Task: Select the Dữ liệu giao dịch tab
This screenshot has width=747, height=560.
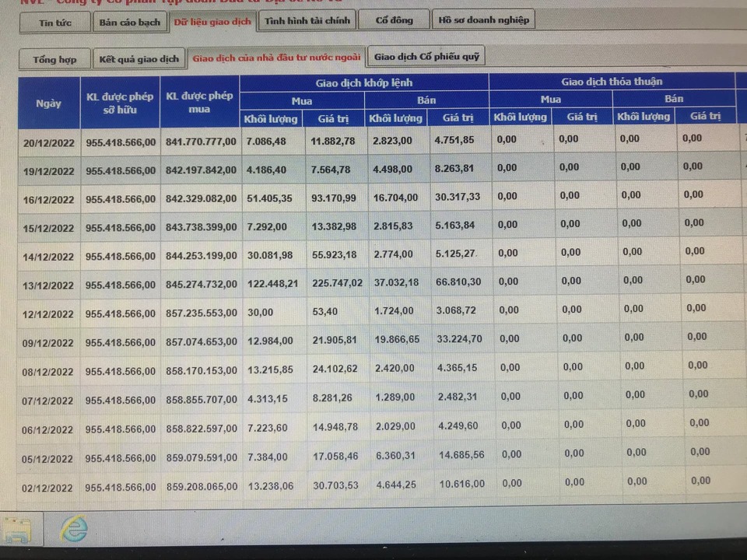Action: pos(212,22)
